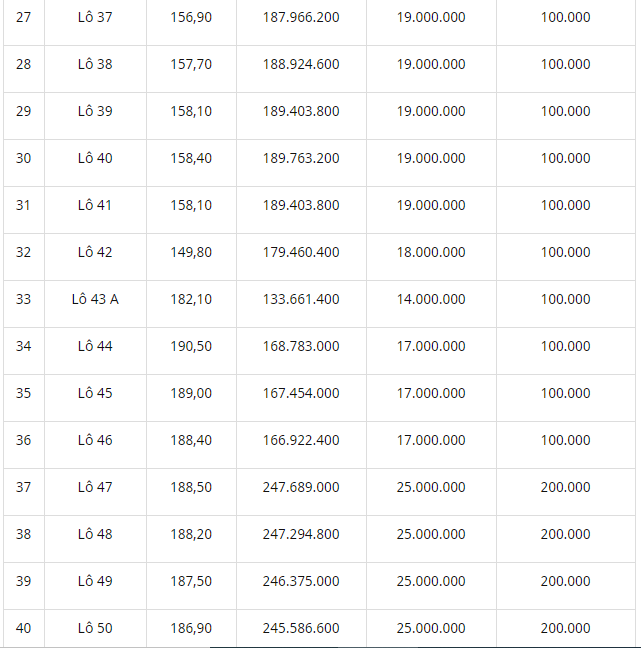Select area 189,00 for Lô 45

coord(191,393)
